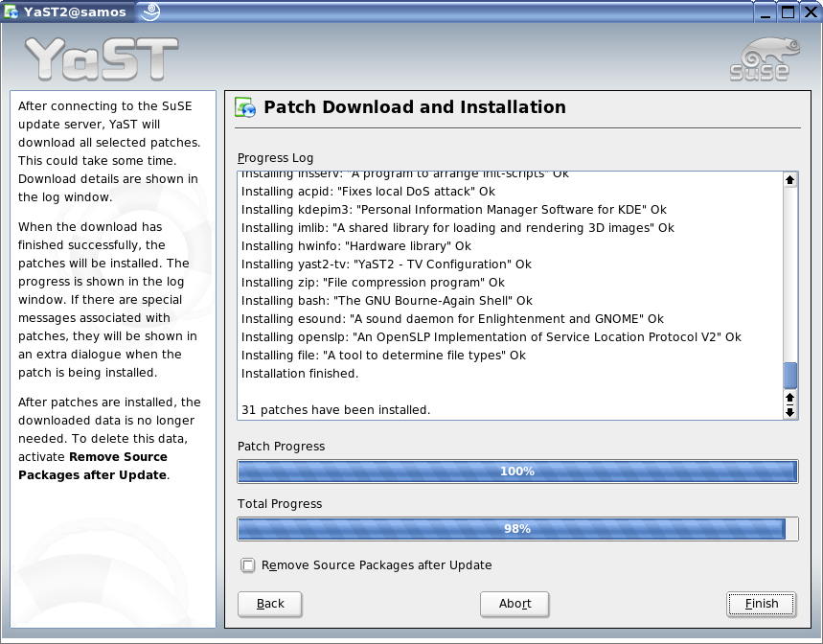
Task: Click the SuSE chameleon logo
Action: click(x=765, y=59)
